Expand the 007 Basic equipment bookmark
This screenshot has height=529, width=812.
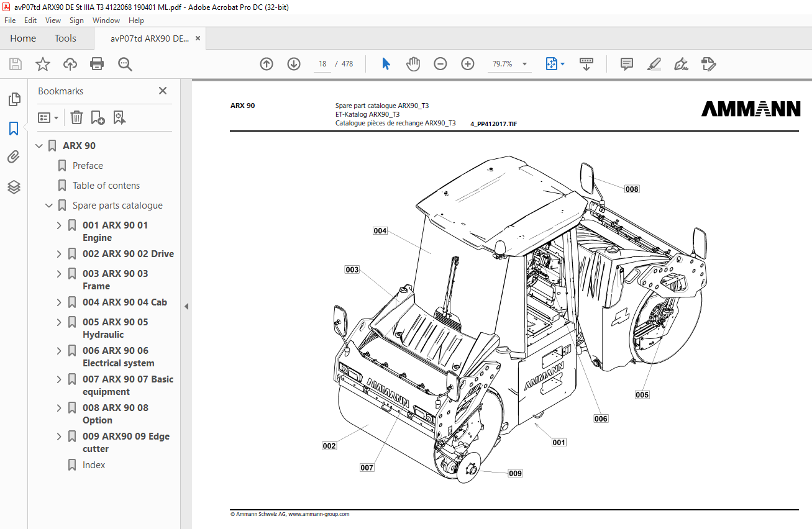pos(59,379)
